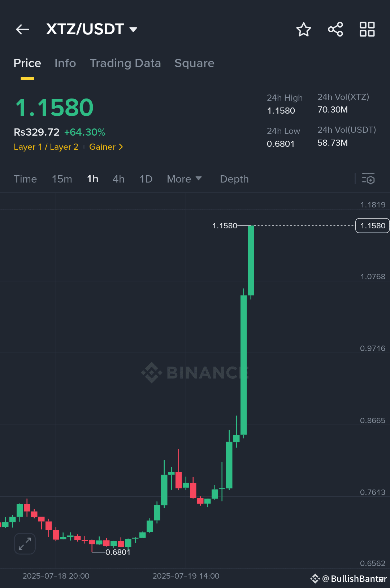Viewport: 390px width, 588px height.
Task: Select the 1.1580 price label on the axis
Action: tap(372, 225)
